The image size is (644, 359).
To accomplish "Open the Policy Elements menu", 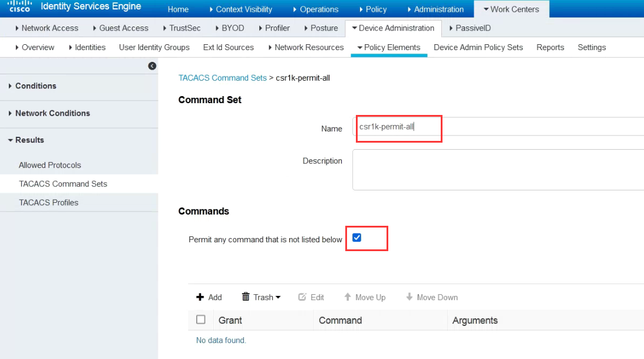I will click(x=389, y=47).
